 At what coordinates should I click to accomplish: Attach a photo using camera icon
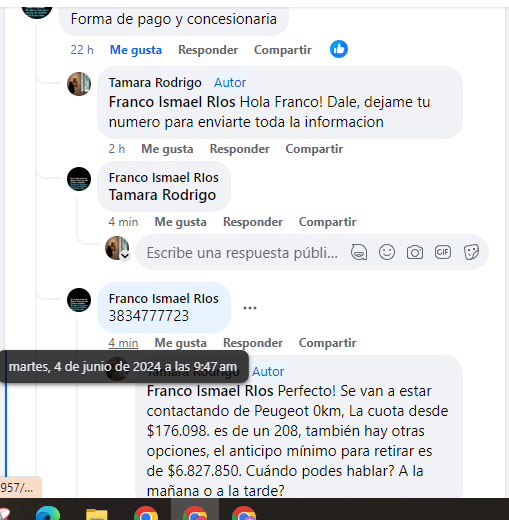(x=415, y=252)
